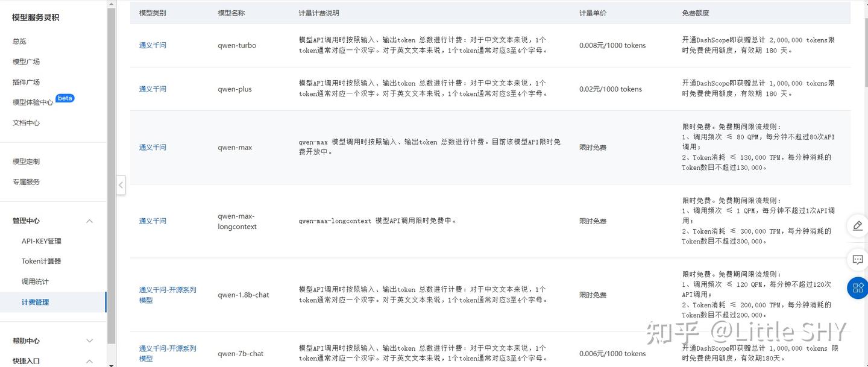The image size is (868, 367).
Task: Open 模型体验中心 beta page
Action: (43, 101)
